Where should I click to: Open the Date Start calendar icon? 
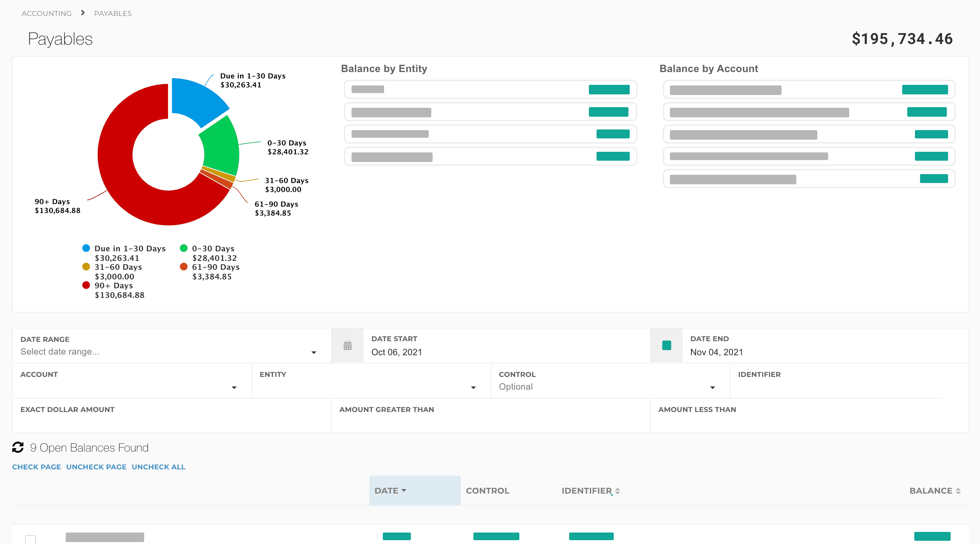[x=347, y=346]
